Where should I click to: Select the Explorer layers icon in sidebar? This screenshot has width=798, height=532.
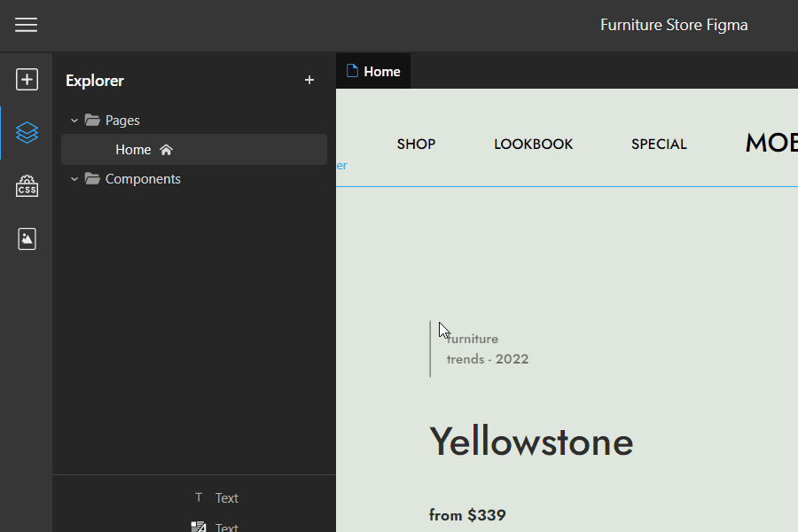(27, 133)
